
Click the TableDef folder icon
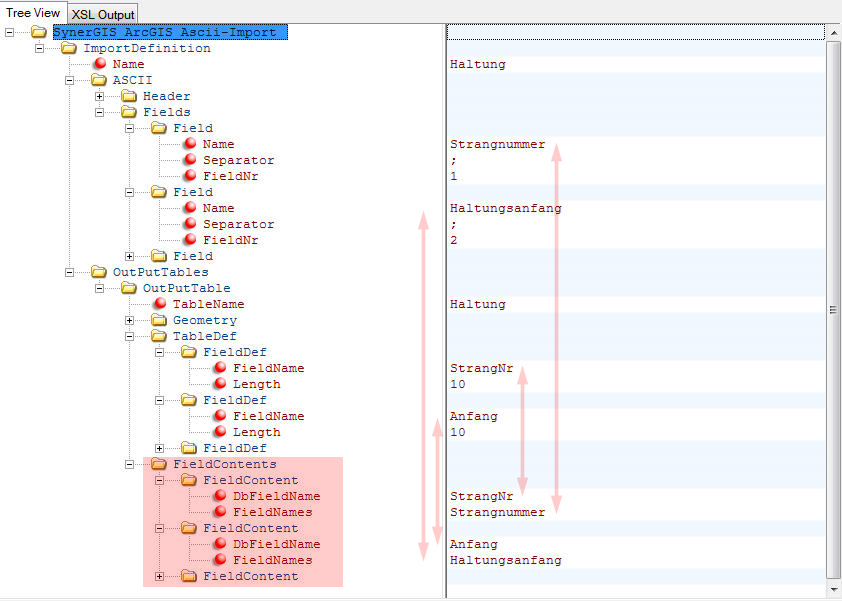[159, 336]
